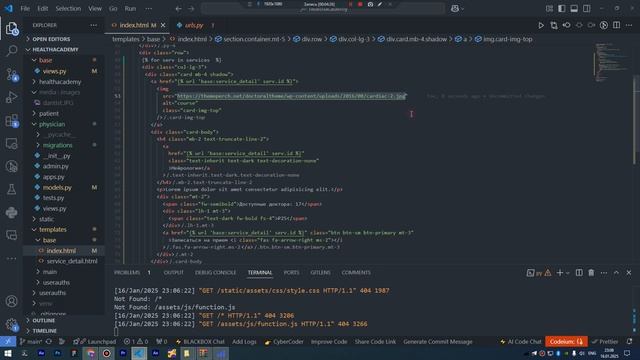Go back with navigation arrow
Image resolution: width=640 pixels, height=360 pixels.
pos(178,9)
